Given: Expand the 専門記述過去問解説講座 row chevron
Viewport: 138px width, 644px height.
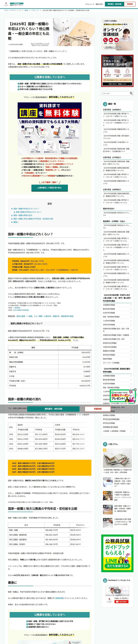Looking at the screenshot, I should point(131,419).
